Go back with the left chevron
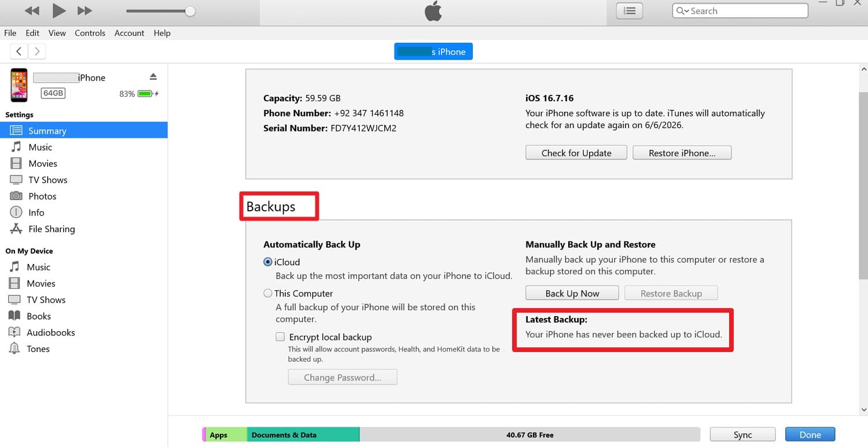Screen dimensions: 868x447 point(19,52)
